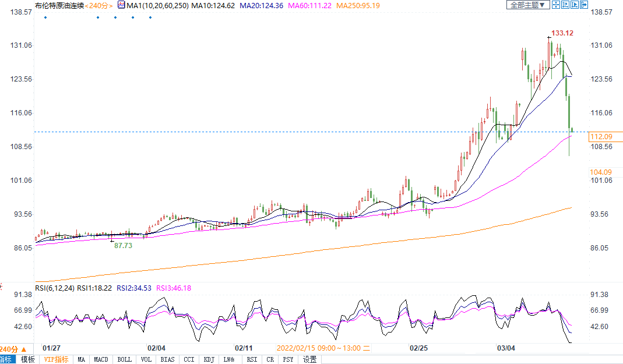Click the exit arrow icon at top right
The width and height of the screenshot is (623, 364).
pos(584,5)
